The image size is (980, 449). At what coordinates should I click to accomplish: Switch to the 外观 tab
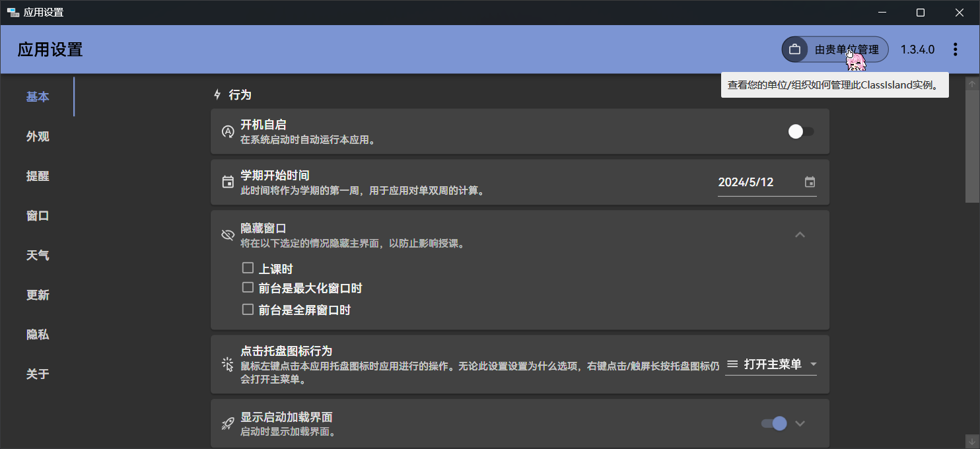[38, 137]
